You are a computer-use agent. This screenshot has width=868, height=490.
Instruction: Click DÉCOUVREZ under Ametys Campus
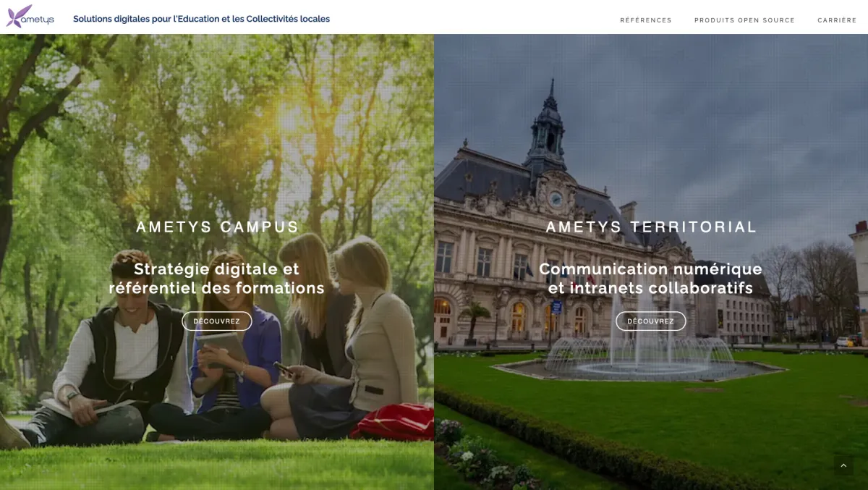click(217, 321)
